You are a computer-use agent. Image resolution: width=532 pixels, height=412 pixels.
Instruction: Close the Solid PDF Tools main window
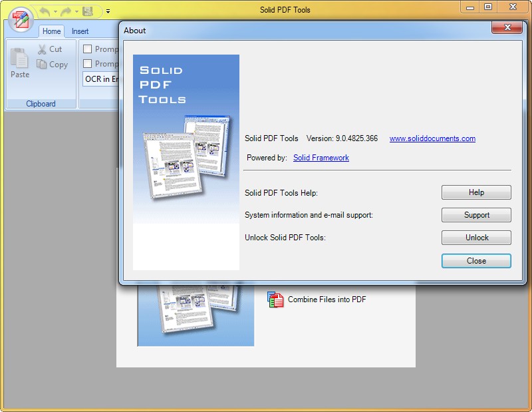[513, 7]
